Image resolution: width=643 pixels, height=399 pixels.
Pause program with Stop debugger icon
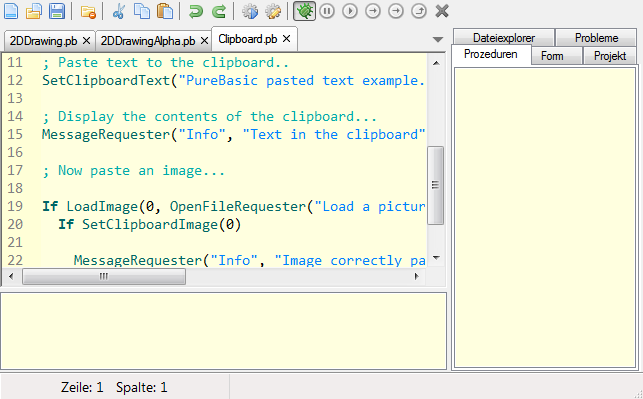tap(327, 11)
